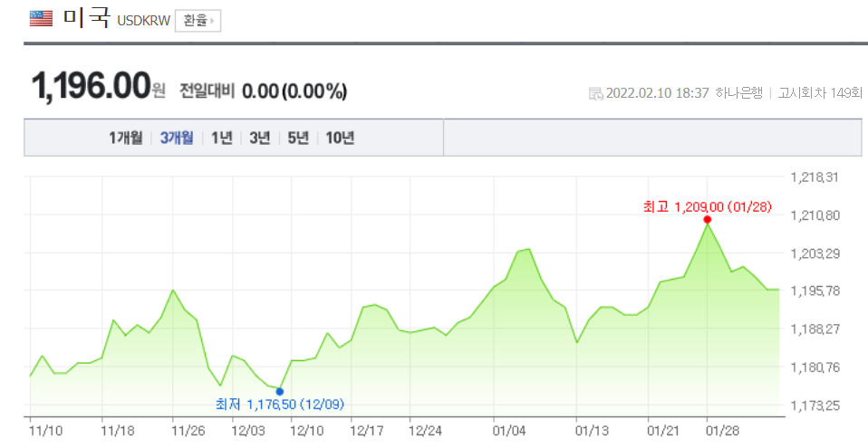Switch chart to 5년 period
The width and height of the screenshot is (868, 448).
(x=298, y=138)
